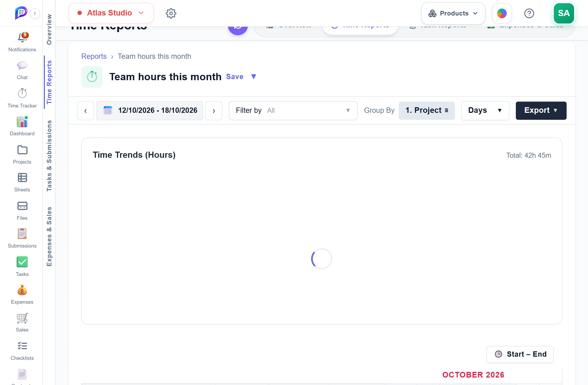Open workspace settings gear icon
Viewport: 588px width, 385px height.
[171, 13]
